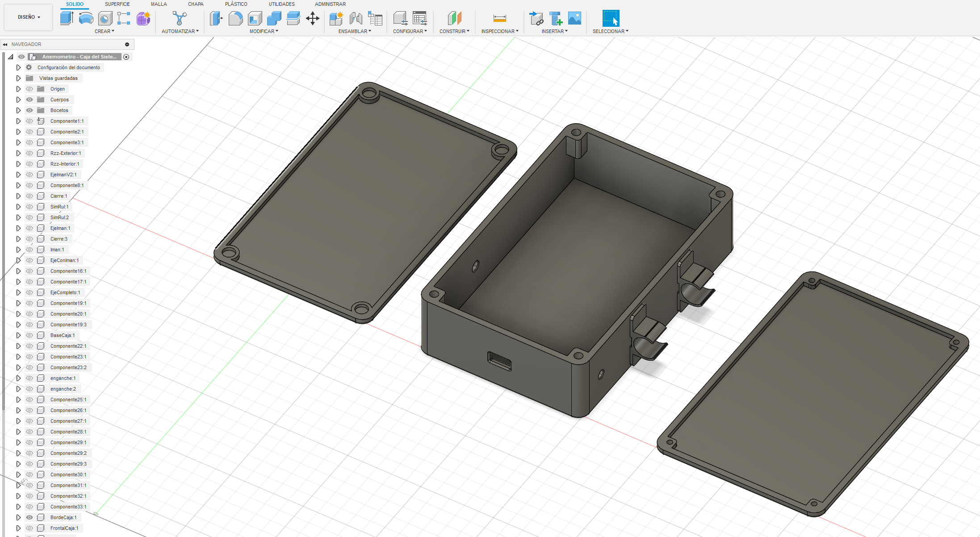Collapse the browser panel double-arrow icon

5,44
